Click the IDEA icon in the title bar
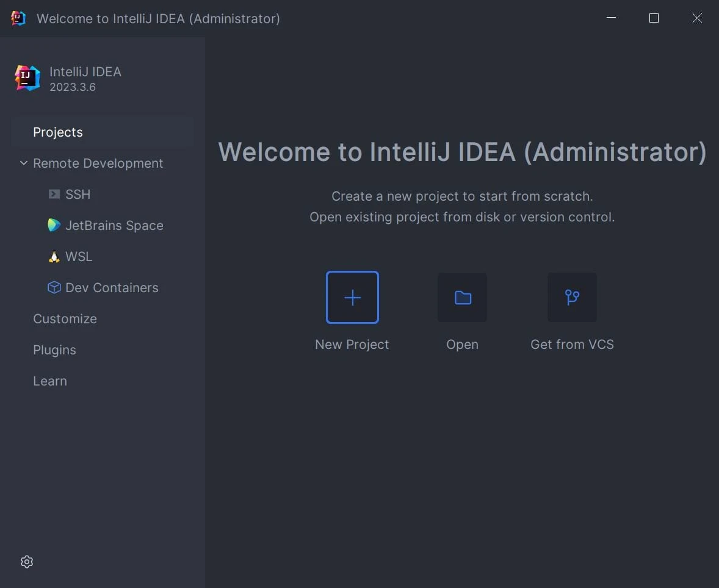Viewport: 719px width, 588px height. 18,18
